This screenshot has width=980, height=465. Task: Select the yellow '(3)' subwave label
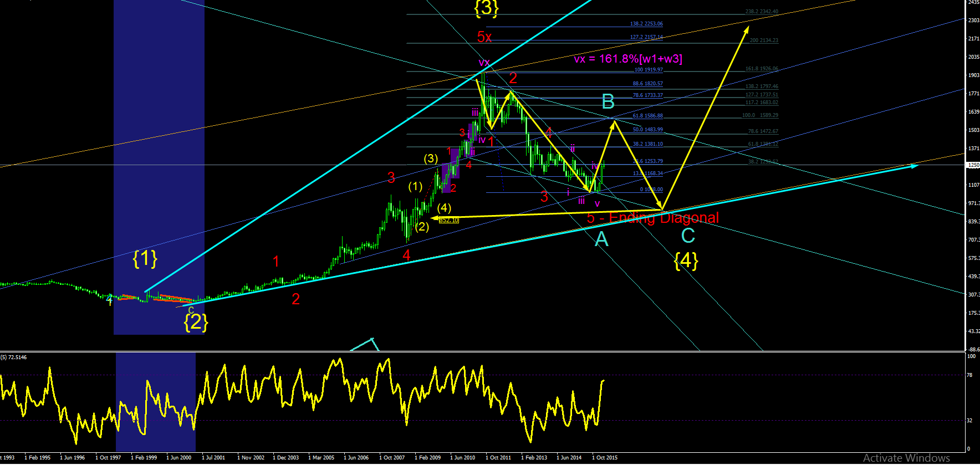(x=431, y=159)
